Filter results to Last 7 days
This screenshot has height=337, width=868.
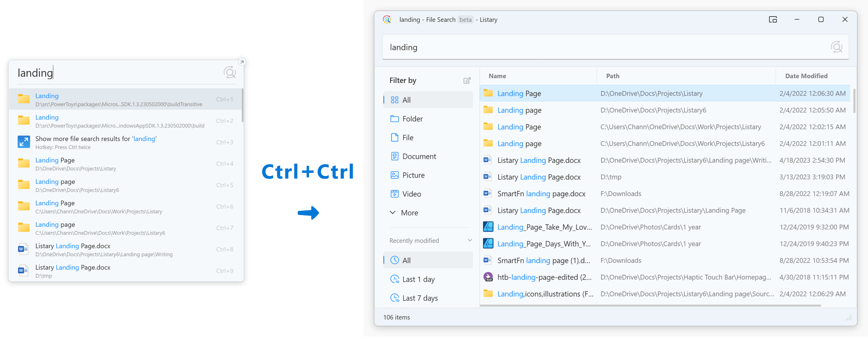[x=420, y=297]
